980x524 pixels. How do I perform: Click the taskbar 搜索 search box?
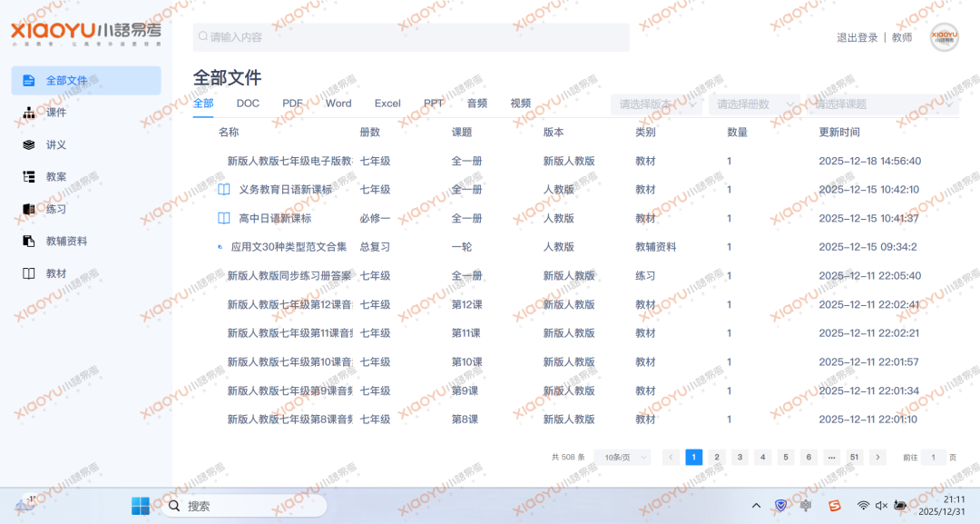click(x=244, y=506)
